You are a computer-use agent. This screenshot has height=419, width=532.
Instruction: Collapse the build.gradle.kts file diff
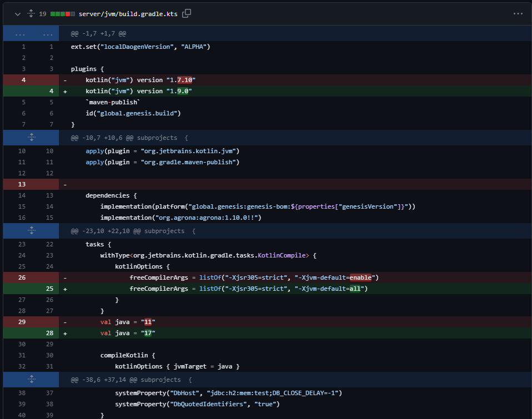[18, 13]
